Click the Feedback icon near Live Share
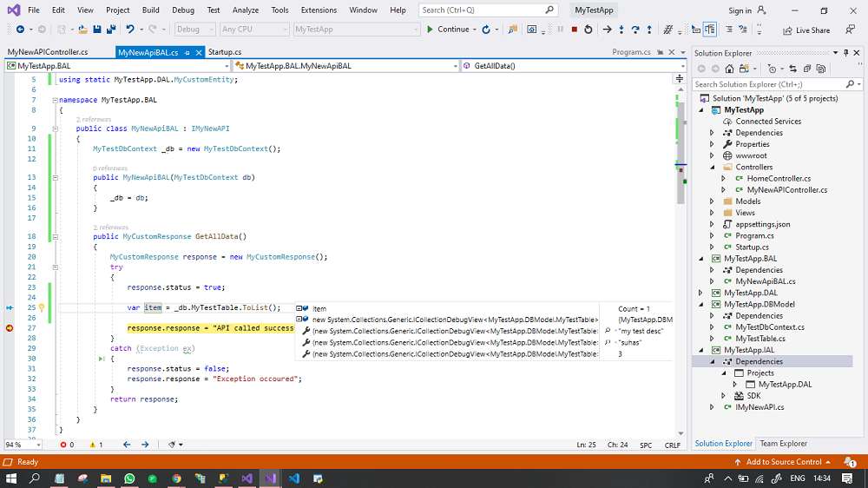868x488 pixels. pyautogui.click(x=851, y=30)
